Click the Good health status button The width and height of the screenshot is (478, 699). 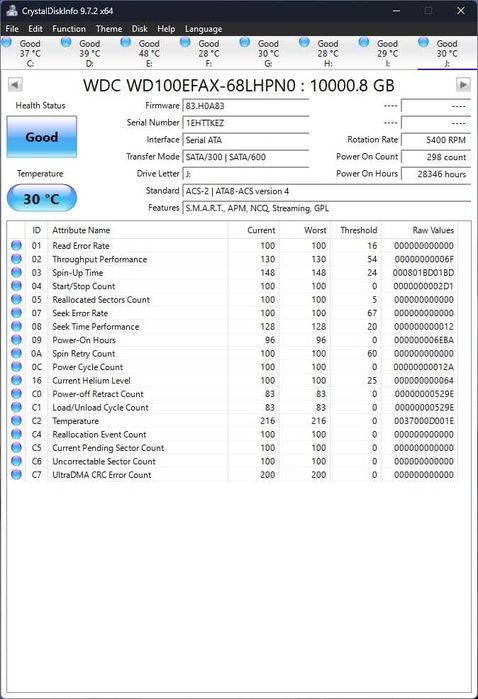(x=42, y=136)
